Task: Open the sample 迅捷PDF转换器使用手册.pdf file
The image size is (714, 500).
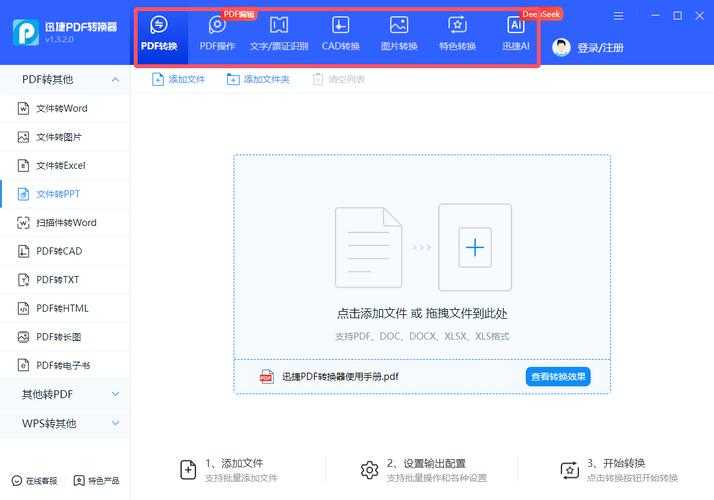Action: (340, 376)
